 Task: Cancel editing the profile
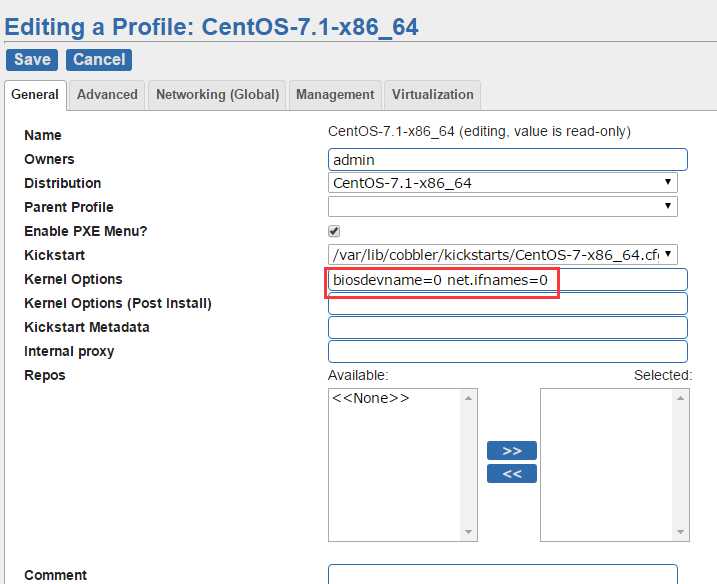coord(99,59)
